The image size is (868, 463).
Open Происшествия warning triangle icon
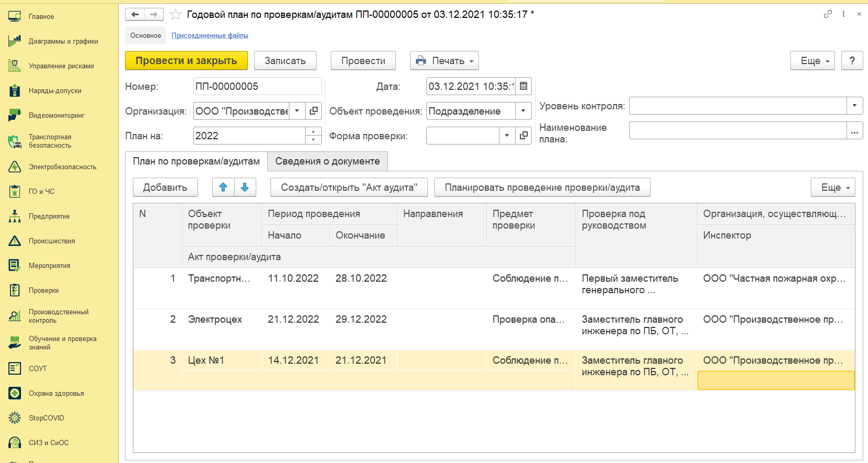(15, 241)
